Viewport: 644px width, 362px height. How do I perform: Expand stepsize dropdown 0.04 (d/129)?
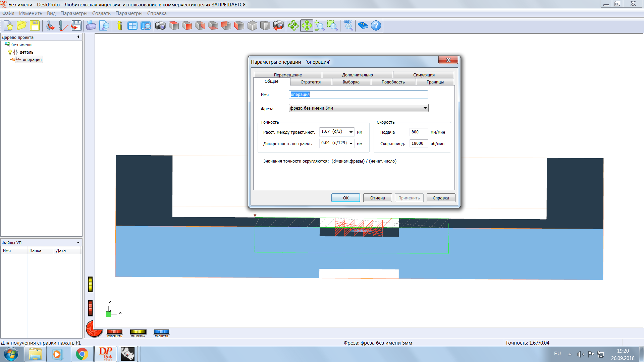(351, 143)
